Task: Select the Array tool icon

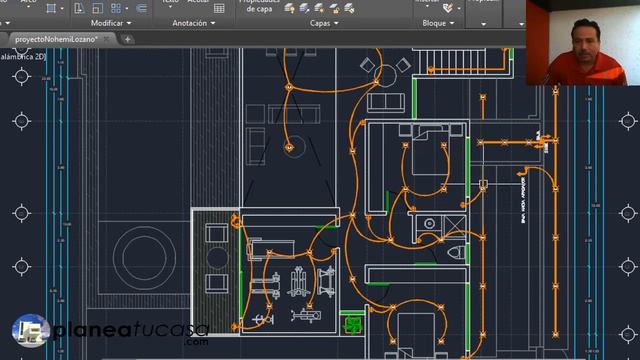Action: (116, 8)
